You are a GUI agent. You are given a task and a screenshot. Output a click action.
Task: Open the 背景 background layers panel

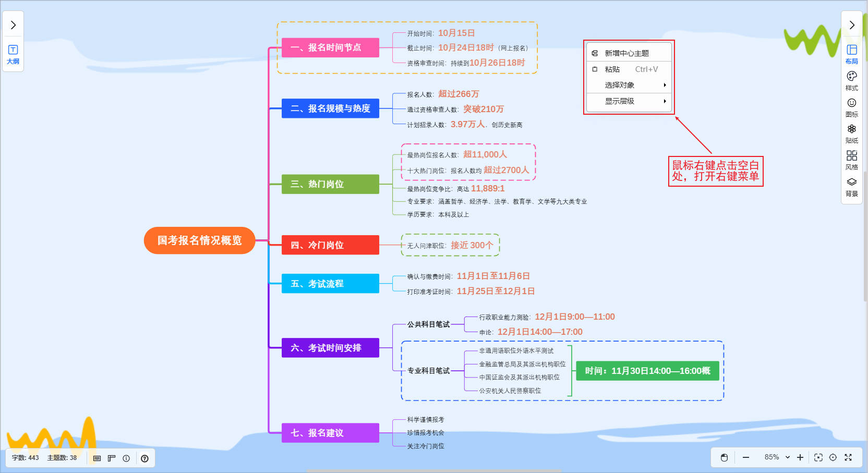click(851, 186)
